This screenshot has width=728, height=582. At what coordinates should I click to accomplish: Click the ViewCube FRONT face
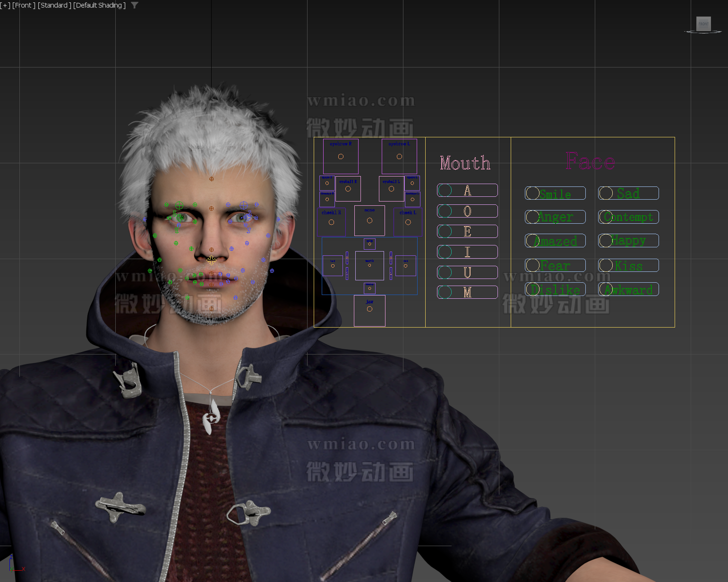click(x=703, y=24)
